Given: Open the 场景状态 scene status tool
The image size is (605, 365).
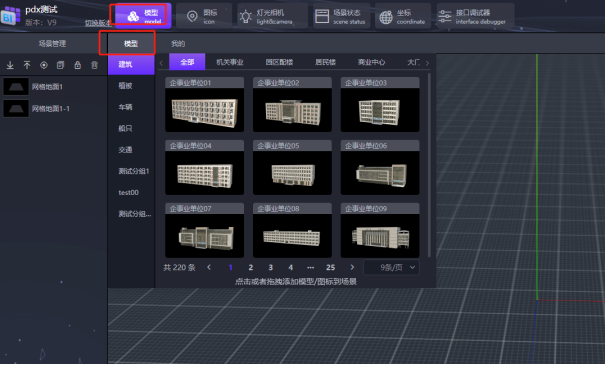Looking at the screenshot, I should 341,16.
